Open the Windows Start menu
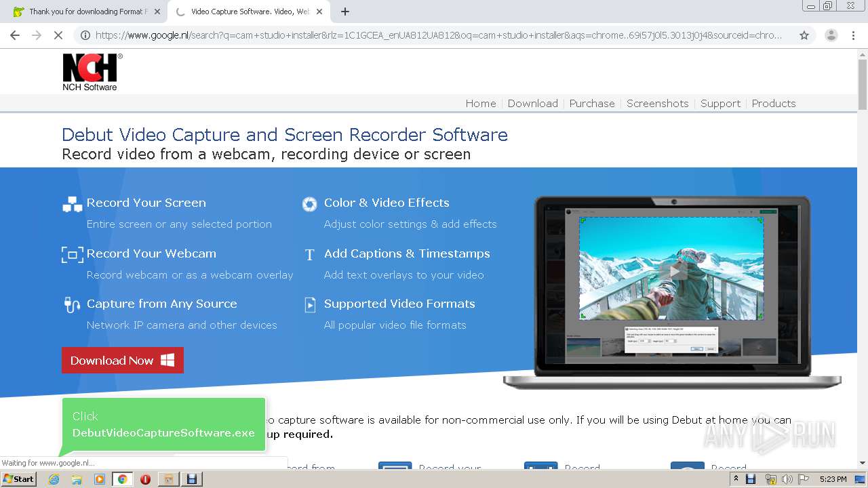Image resolution: width=868 pixels, height=488 pixels. click(18, 479)
